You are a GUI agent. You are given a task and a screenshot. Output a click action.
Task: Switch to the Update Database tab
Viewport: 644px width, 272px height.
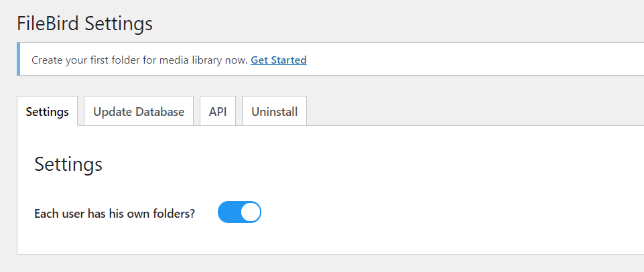pyautogui.click(x=139, y=112)
